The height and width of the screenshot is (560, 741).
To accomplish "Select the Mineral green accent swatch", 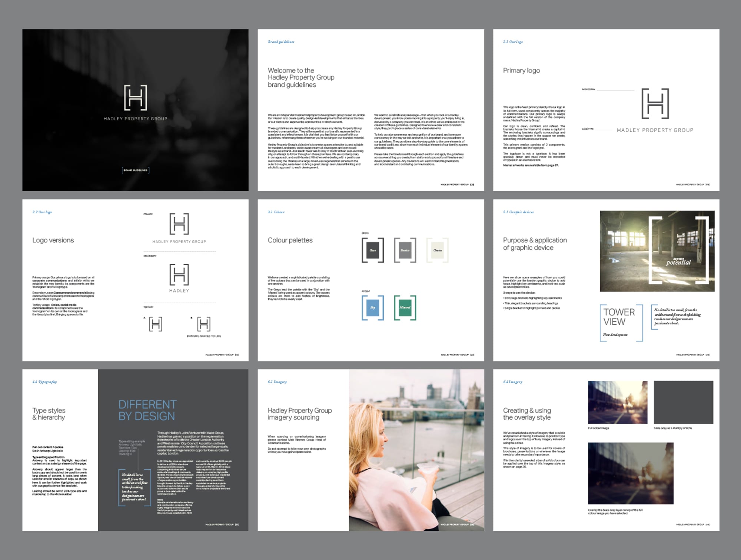I will click(405, 307).
